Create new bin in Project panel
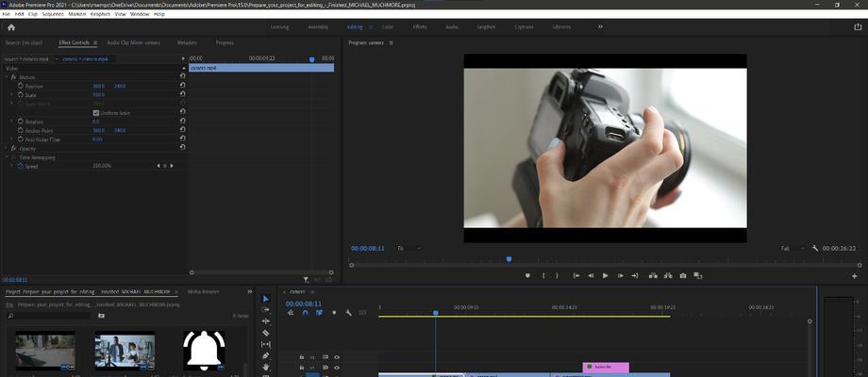 coord(101,316)
